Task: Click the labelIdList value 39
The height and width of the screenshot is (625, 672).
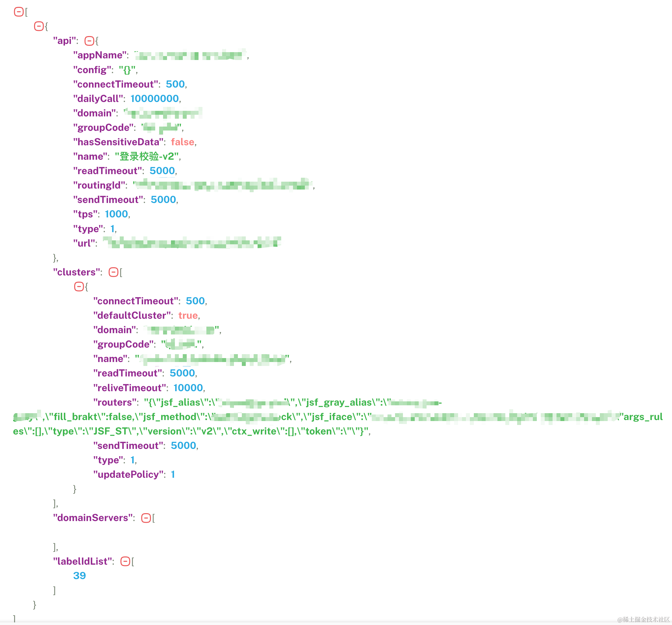Action: click(x=79, y=576)
